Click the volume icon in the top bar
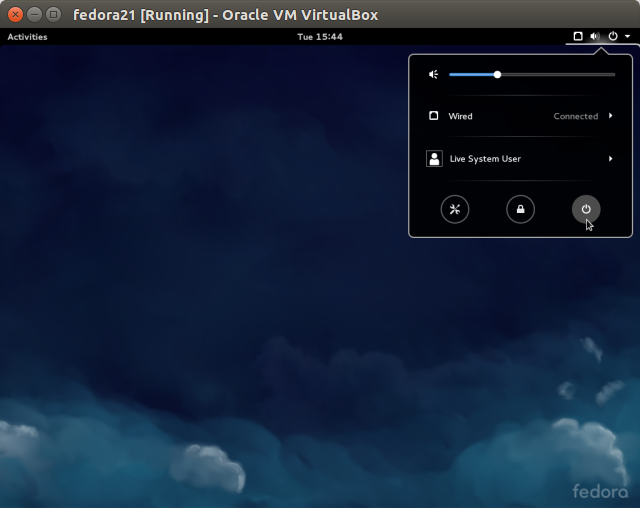The image size is (640, 508). point(595,36)
